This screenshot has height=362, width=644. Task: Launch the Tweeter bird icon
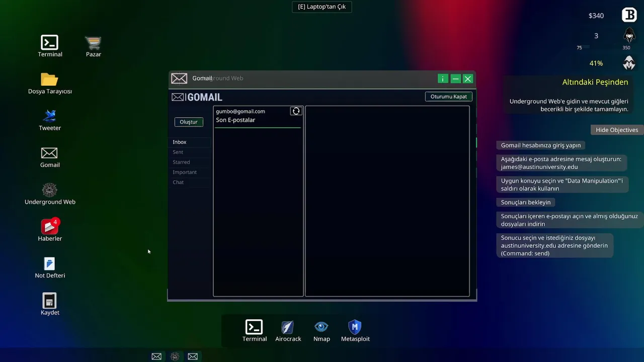pos(50,116)
